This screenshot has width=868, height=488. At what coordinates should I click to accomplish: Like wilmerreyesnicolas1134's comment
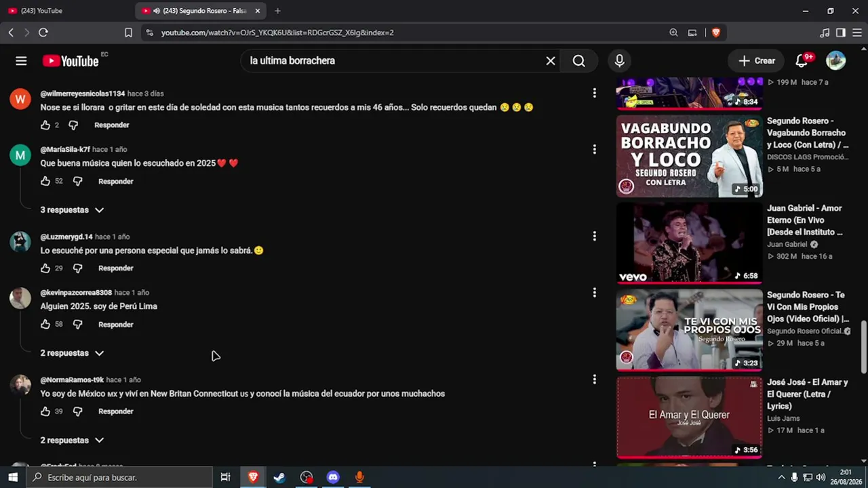click(45, 125)
